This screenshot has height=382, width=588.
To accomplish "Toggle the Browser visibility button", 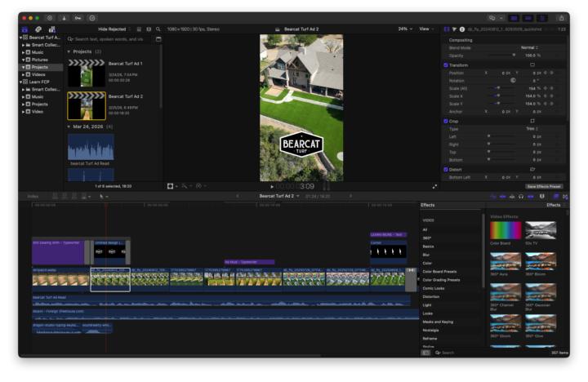I will point(514,18).
